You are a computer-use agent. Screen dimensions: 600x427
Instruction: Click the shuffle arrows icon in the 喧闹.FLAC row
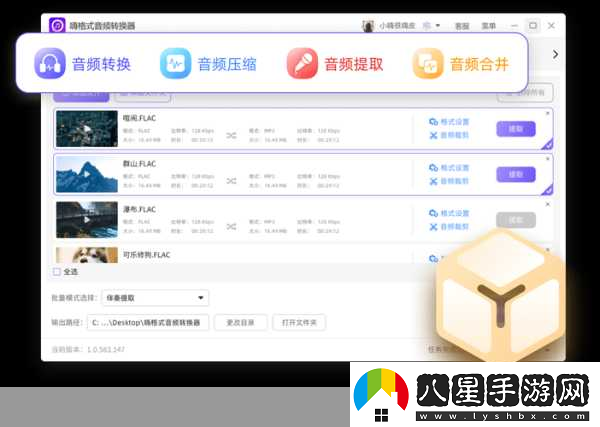pos(231,135)
